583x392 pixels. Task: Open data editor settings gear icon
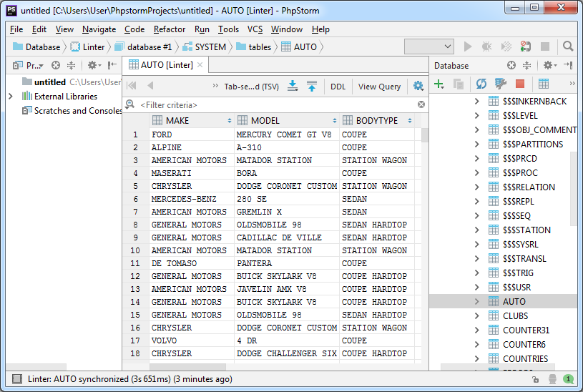pos(418,86)
